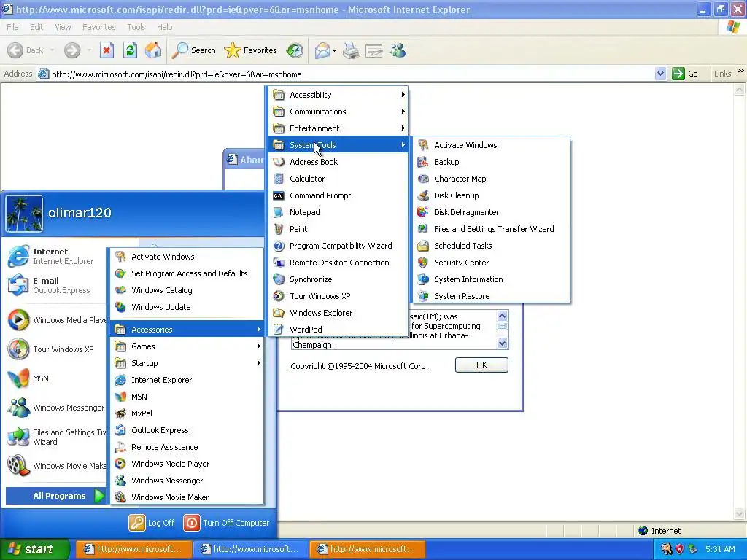
Task: Click the Search toolbar button
Action: [194, 50]
